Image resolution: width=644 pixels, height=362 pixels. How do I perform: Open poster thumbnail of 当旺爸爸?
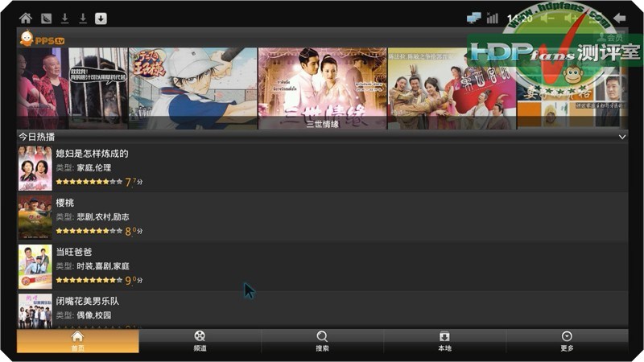click(x=35, y=267)
